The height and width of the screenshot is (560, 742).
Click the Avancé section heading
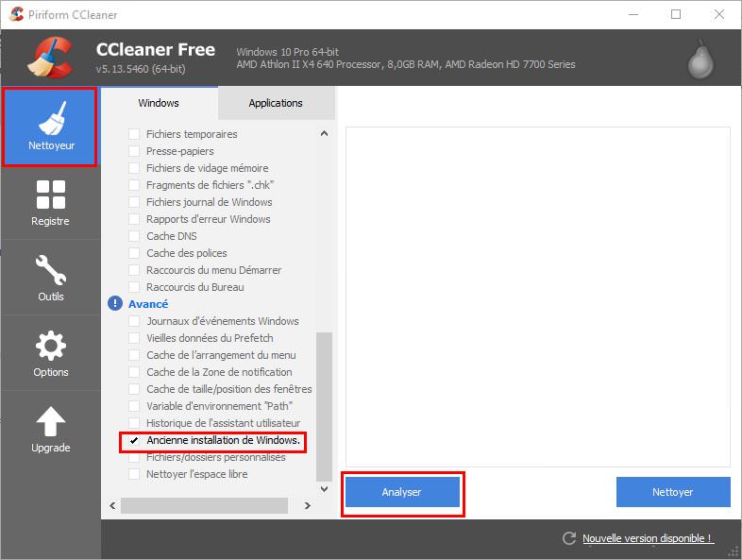pyautogui.click(x=148, y=304)
